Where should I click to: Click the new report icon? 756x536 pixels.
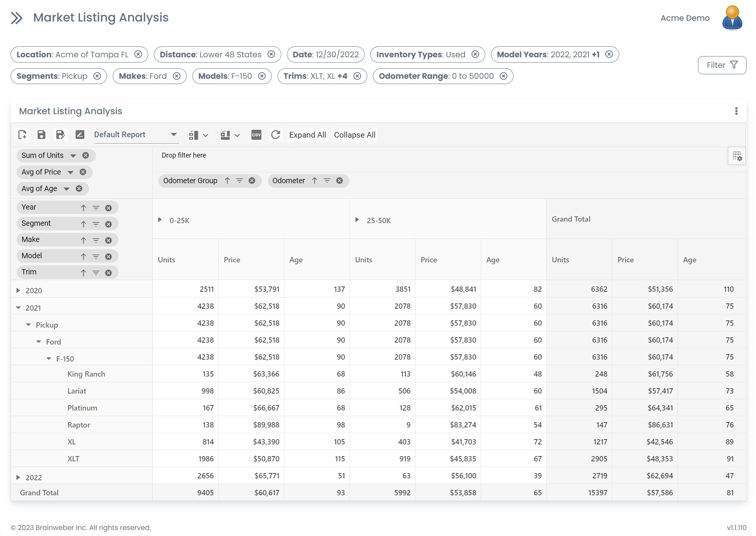(22, 135)
